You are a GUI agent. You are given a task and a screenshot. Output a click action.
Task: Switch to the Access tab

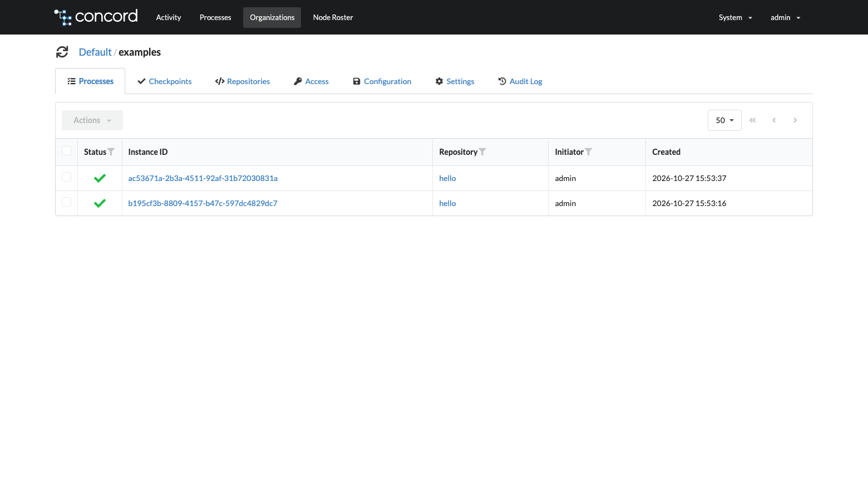click(x=311, y=81)
